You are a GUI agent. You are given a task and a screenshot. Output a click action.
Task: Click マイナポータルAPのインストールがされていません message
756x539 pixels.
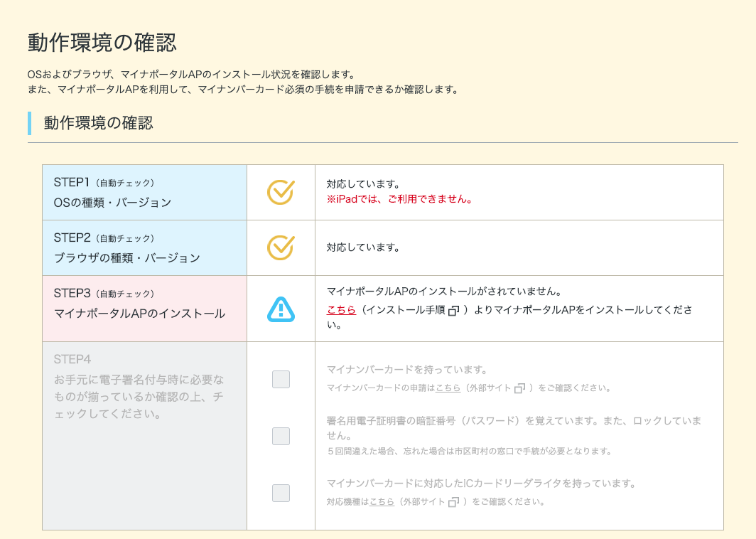coord(445,292)
